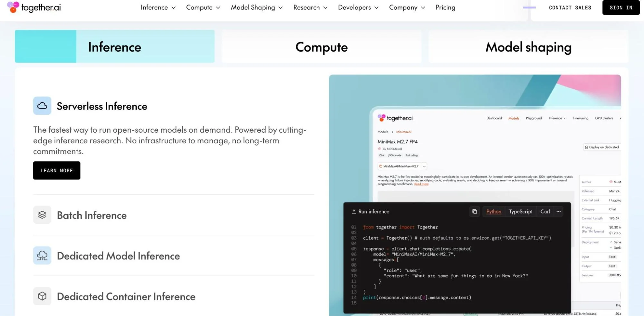Screen dimensions: 644x316
Task: Open Playground in the preview navigation
Action: pyautogui.click(x=533, y=118)
